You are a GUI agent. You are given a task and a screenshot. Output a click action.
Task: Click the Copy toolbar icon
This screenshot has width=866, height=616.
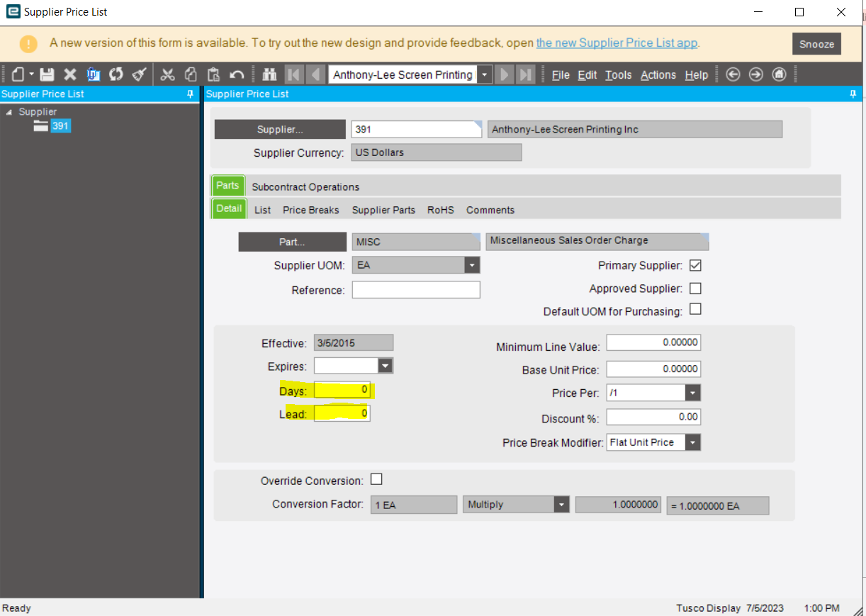click(x=191, y=74)
